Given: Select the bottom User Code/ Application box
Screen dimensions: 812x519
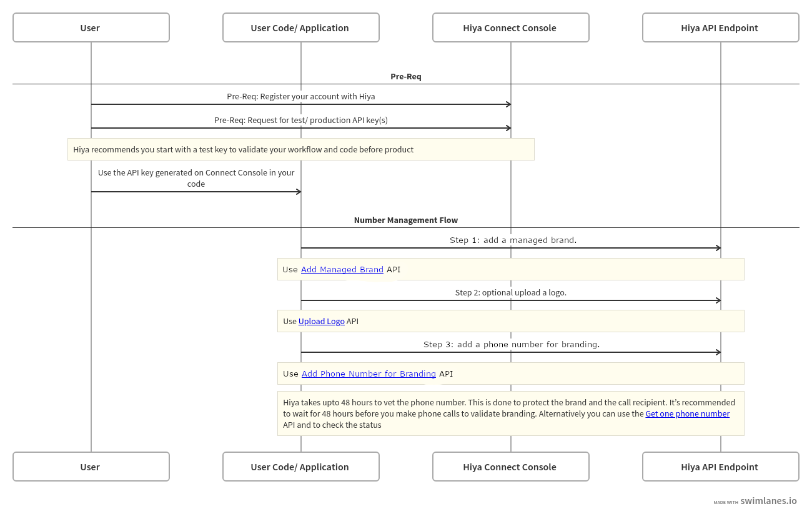Looking at the screenshot, I should (301, 467).
